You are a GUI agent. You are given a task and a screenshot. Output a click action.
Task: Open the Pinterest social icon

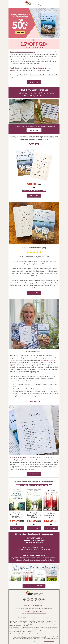click(40, 599)
